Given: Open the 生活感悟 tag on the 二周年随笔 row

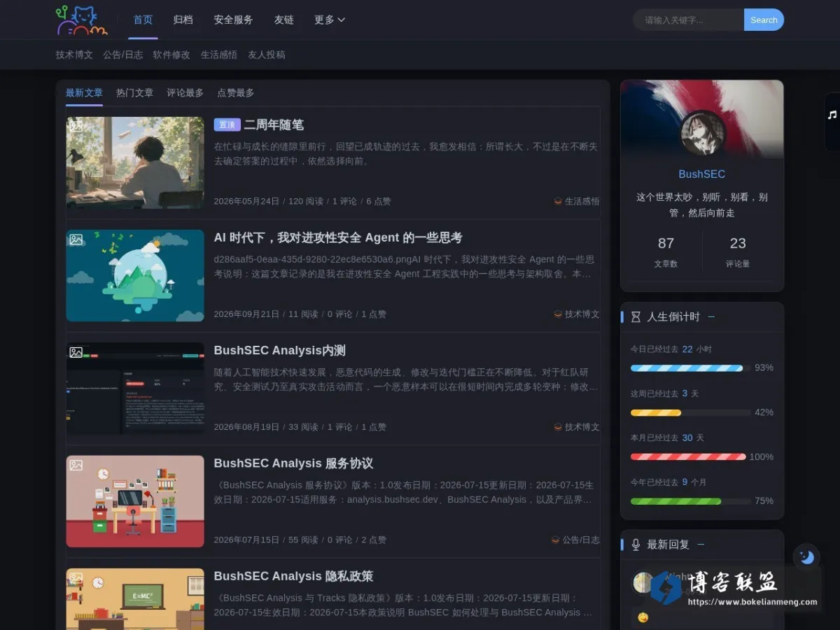Looking at the screenshot, I should (x=577, y=201).
